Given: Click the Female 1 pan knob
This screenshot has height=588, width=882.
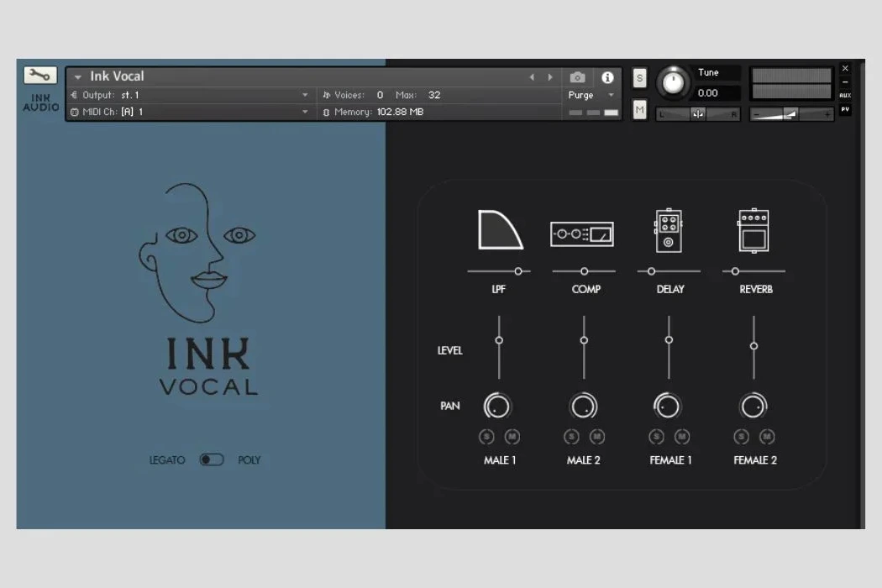Looking at the screenshot, I should point(668,406).
